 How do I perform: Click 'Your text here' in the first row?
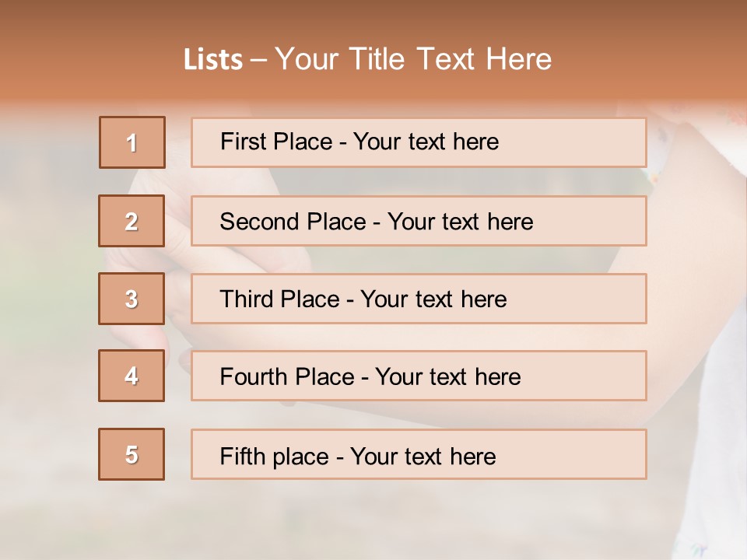pos(426,142)
